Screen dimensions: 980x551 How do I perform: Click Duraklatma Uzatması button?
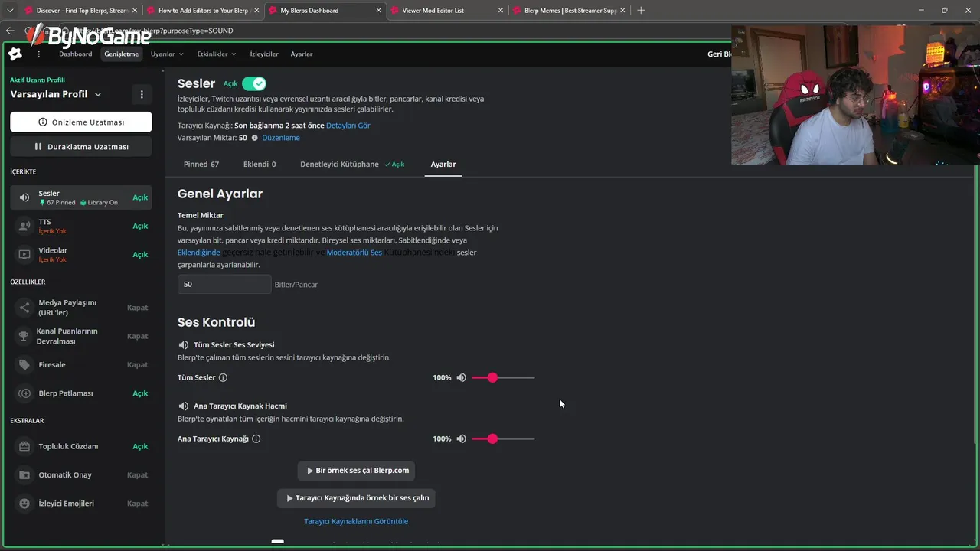click(x=81, y=146)
